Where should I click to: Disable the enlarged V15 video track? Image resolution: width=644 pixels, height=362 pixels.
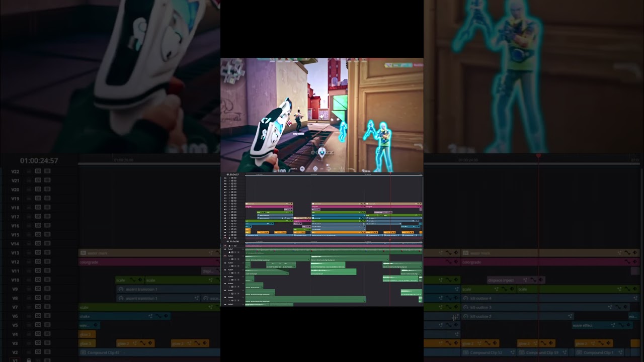47,235
